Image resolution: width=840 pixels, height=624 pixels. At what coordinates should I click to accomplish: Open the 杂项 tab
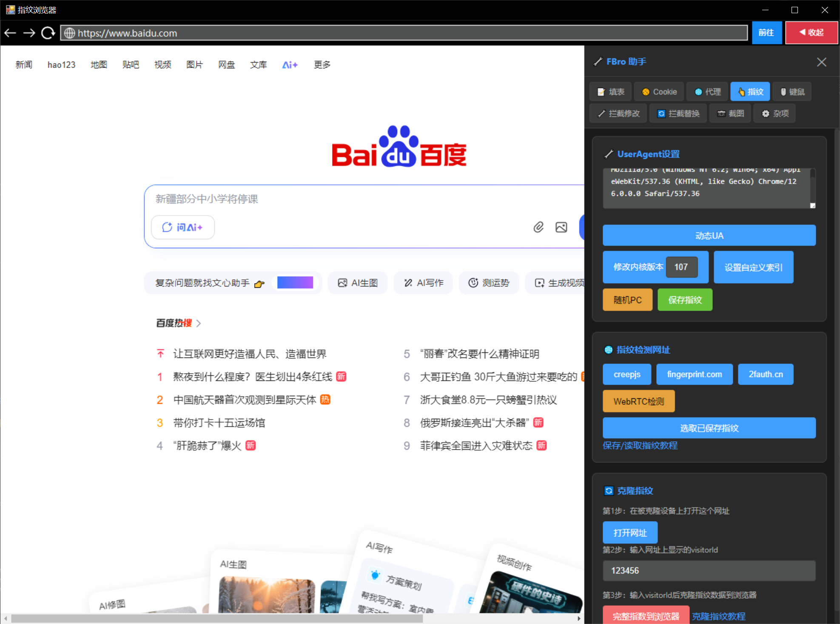pos(775,113)
